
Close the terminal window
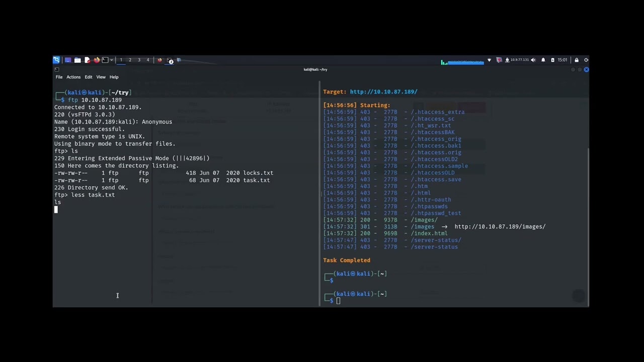click(586, 69)
